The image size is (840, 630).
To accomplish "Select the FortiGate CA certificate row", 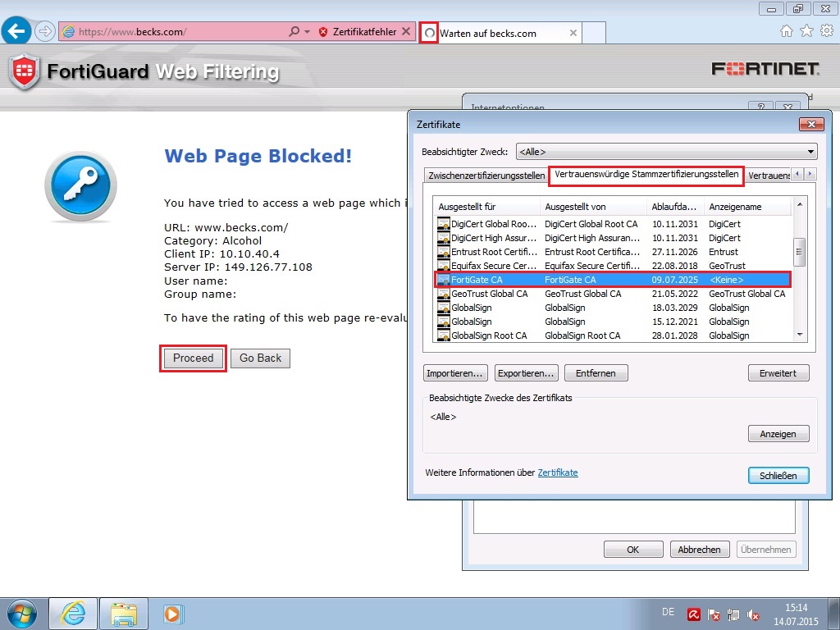I will (612, 280).
